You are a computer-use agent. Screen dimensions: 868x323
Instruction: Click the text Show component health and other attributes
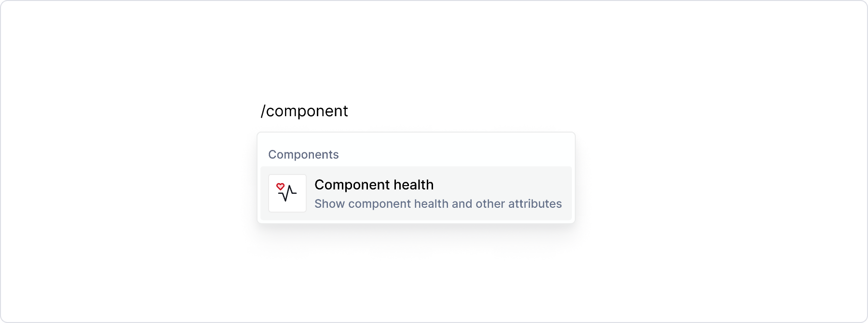coord(438,203)
